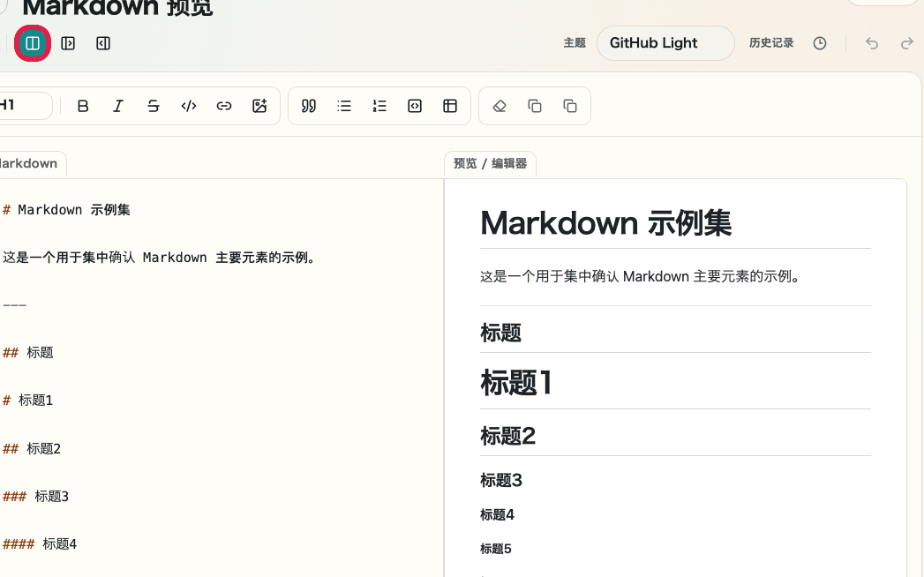Viewport: 924px width, 577px height.
Task: Apply bold formatting with the B icon
Action: pyautogui.click(x=83, y=106)
